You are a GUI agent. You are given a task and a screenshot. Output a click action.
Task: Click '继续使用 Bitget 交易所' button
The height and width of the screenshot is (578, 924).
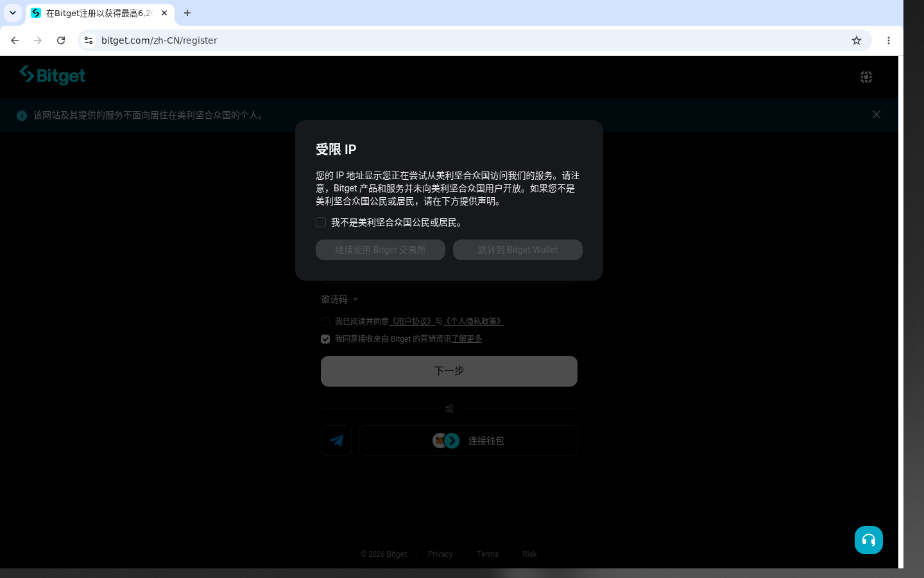coord(381,250)
